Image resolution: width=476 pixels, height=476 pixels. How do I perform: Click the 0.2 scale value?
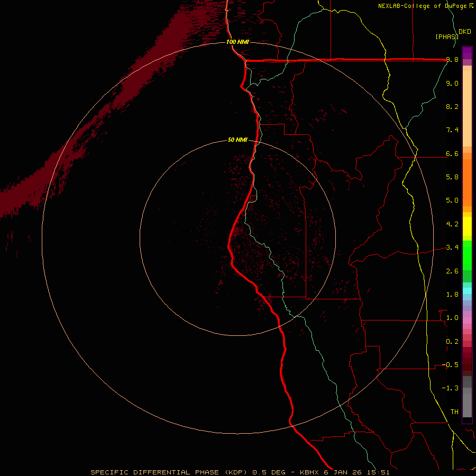[452, 341]
